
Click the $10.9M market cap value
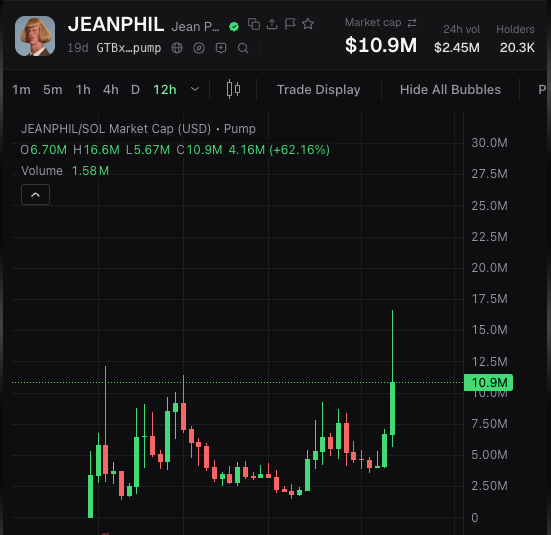coord(381,45)
